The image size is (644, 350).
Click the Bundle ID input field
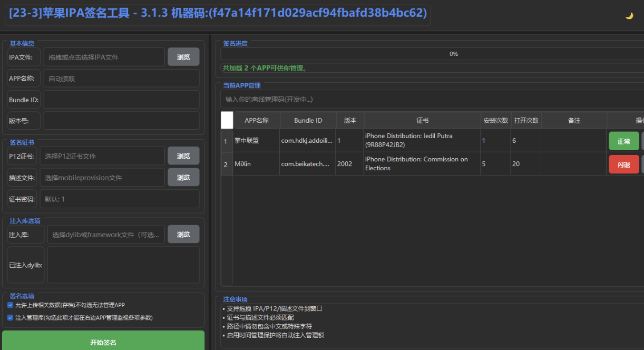tap(121, 100)
